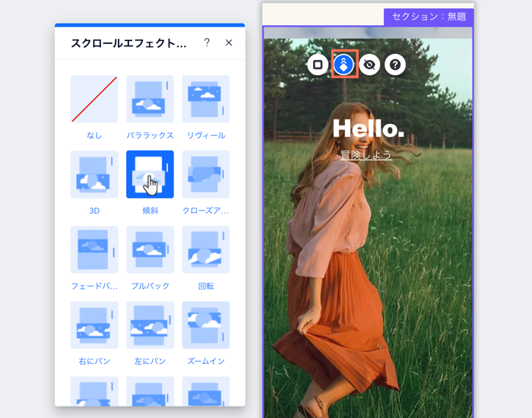
Task: Choose the パララックス effect thumbnail
Action: tap(150, 99)
